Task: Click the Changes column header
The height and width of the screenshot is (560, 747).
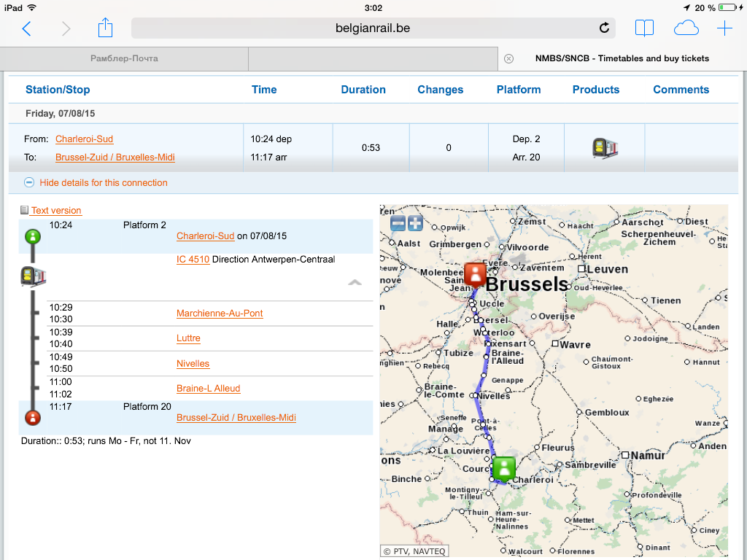Action: pyautogui.click(x=440, y=90)
